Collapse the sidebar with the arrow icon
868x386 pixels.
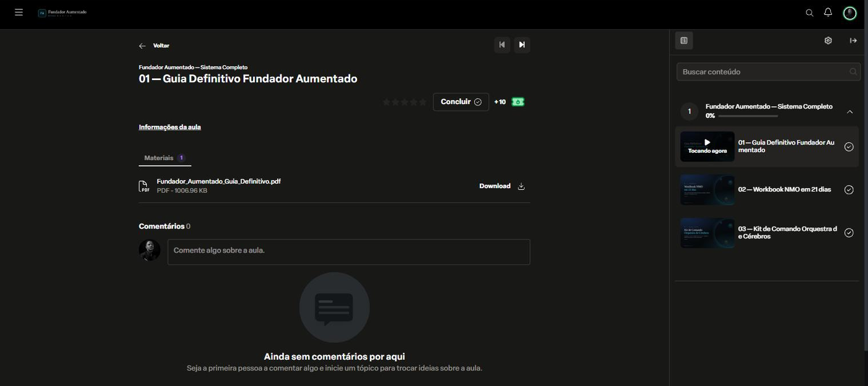[x=853, y=40]
